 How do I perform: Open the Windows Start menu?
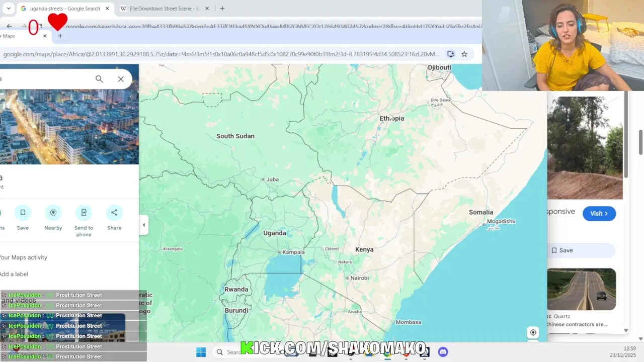click(201, 352)
